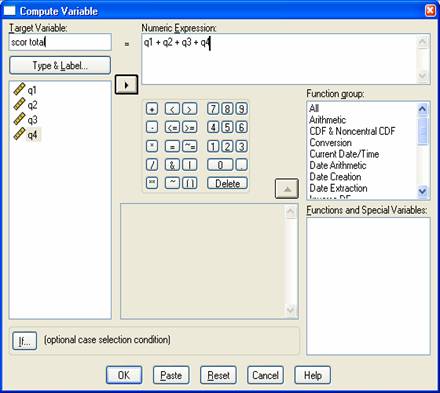Select variable q3 in the list

[x=25, y=119]
